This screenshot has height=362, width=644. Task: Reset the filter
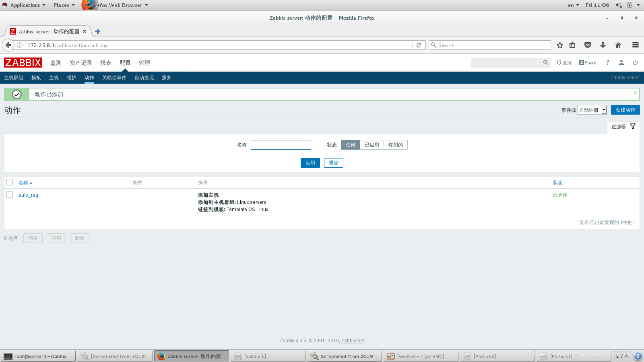pyautogui.click(x=334, y=163)
